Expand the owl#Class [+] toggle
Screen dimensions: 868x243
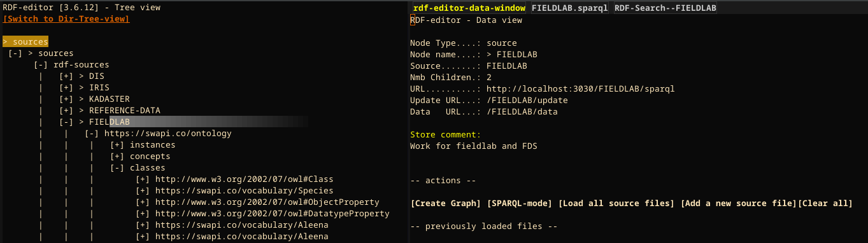[x=143, y=179]
